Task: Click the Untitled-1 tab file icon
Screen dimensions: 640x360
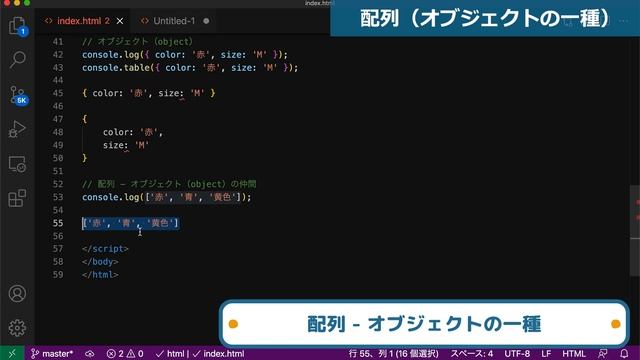Action: 144,21
